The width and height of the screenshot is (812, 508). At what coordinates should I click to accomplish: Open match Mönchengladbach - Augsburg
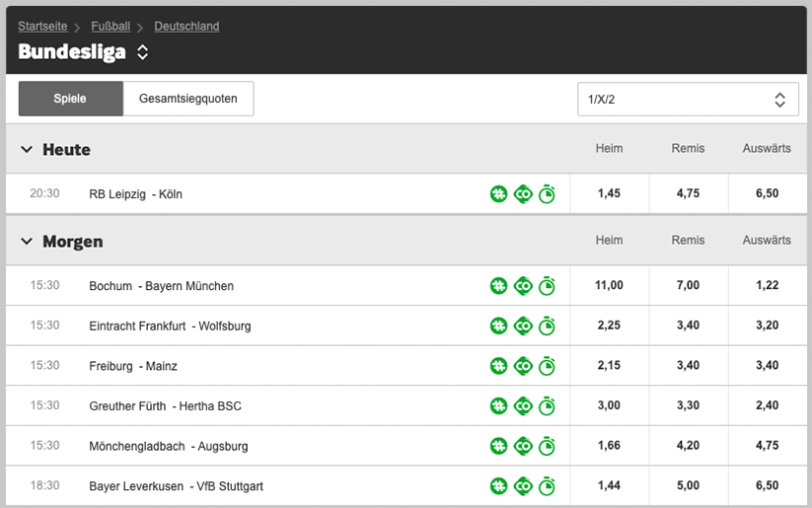[x=169, y=446]
